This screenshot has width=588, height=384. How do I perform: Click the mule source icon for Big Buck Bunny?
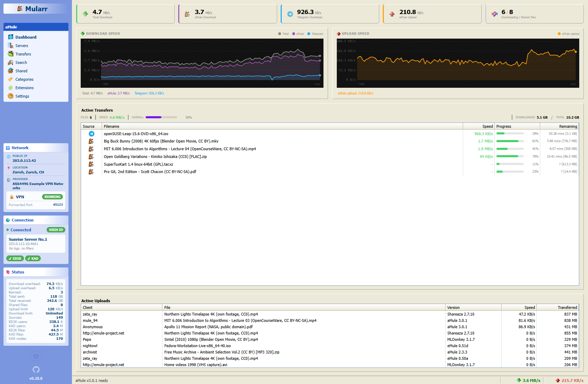coord(91,141)
